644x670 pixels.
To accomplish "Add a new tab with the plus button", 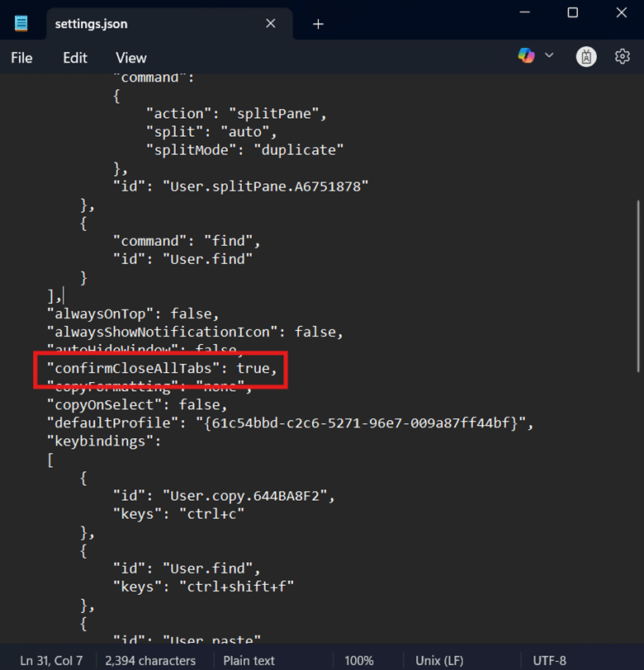I will [318, 24].
